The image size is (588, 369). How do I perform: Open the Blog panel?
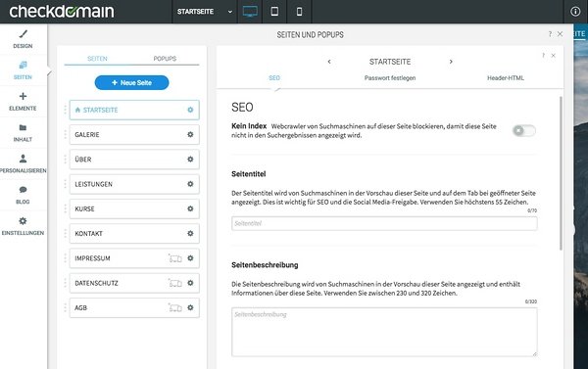[23, 195]
